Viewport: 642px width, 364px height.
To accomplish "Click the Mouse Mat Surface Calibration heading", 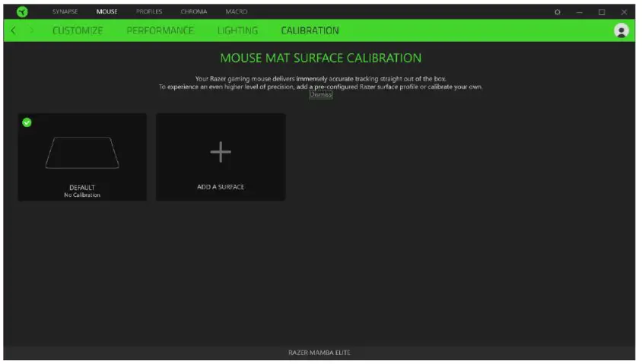I will tap(320, 58).
